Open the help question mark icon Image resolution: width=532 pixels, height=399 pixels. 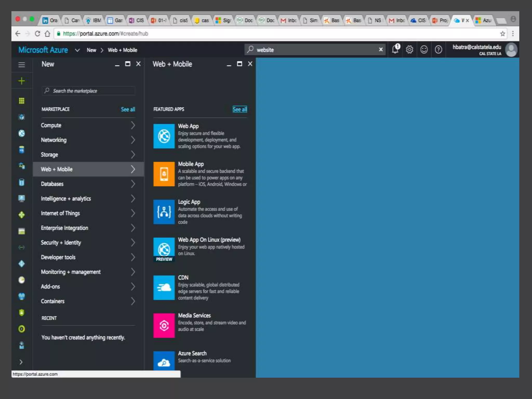[x=438, y=49]
